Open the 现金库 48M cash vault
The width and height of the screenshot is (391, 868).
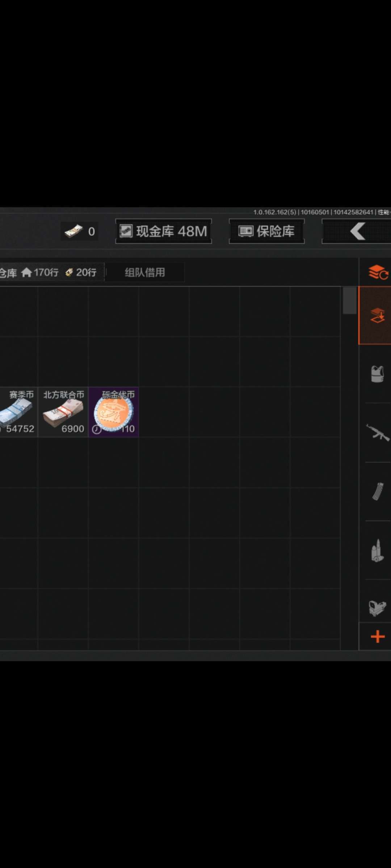[x=164, y=231]
